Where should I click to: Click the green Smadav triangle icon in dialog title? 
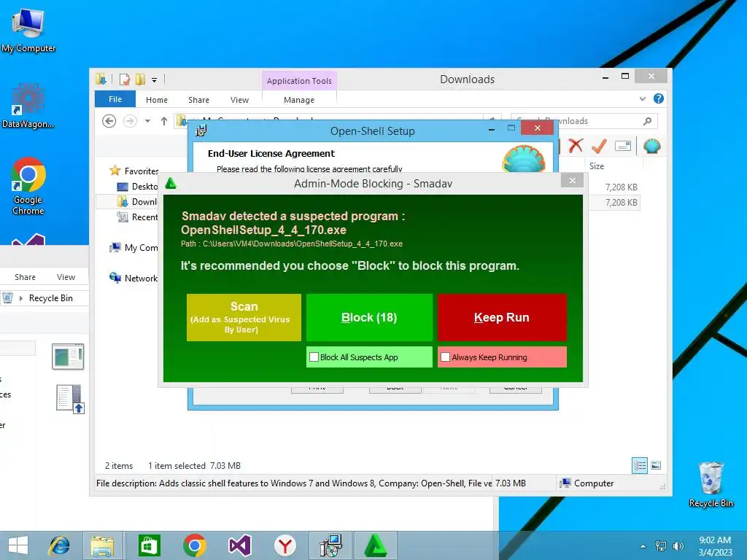[171, 183]
